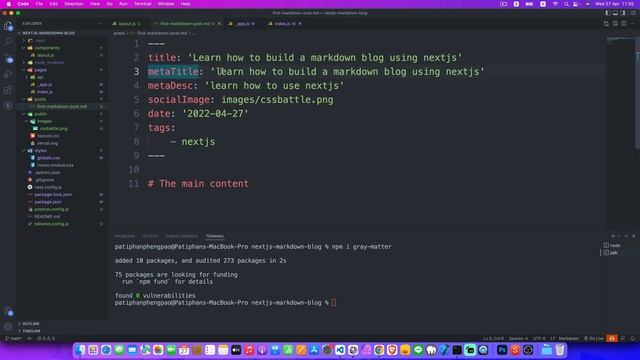This screenshot has width=640, height=360.
Task: Open Photoshop in the Dock
Action: coord(502,350)
